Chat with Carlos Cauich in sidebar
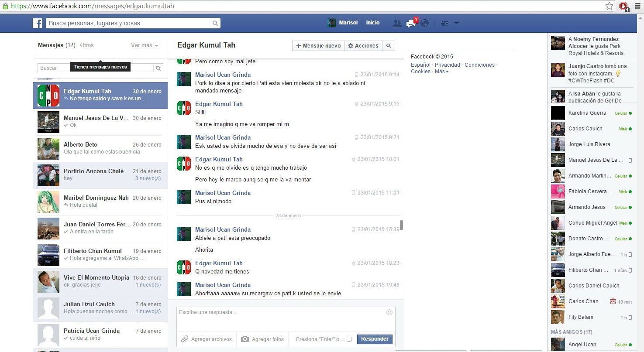 [x=592, y=129]
